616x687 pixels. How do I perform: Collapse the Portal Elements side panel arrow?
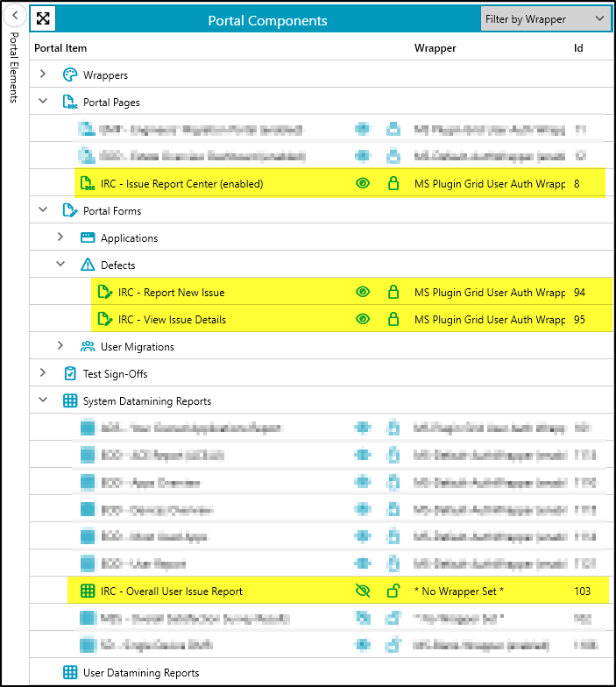pyautogui.click(x=15, y=16)
